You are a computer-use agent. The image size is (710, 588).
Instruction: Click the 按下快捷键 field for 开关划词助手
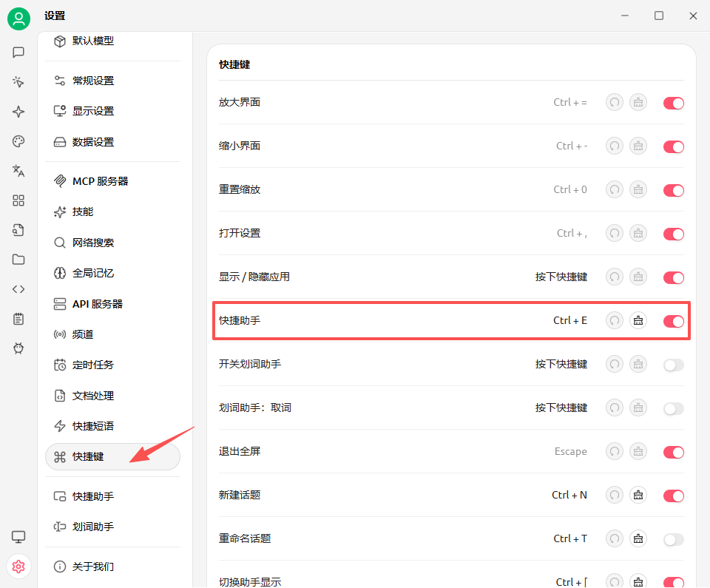[561, 364]
